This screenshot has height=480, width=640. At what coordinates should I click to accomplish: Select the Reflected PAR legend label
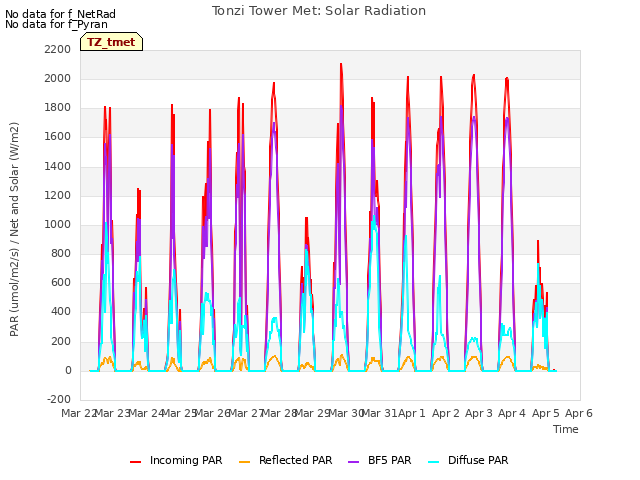pos(296,460)
